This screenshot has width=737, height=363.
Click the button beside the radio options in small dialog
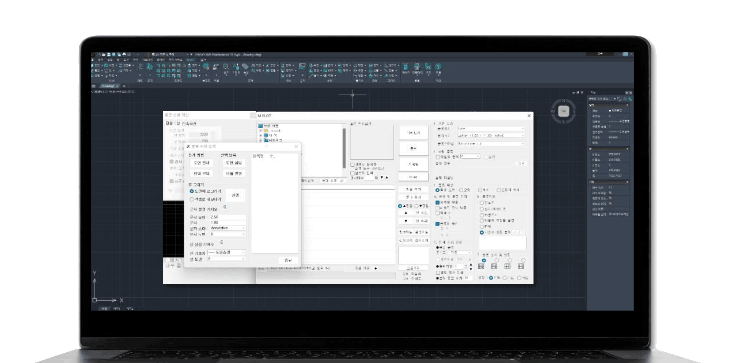[x=235, y=195]
